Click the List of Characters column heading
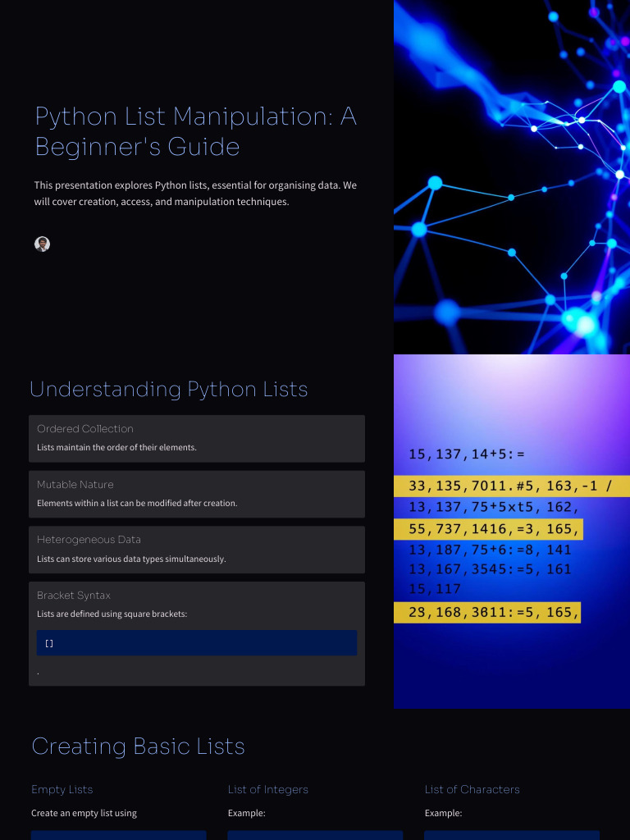630x840 pixels. point(472,789)
